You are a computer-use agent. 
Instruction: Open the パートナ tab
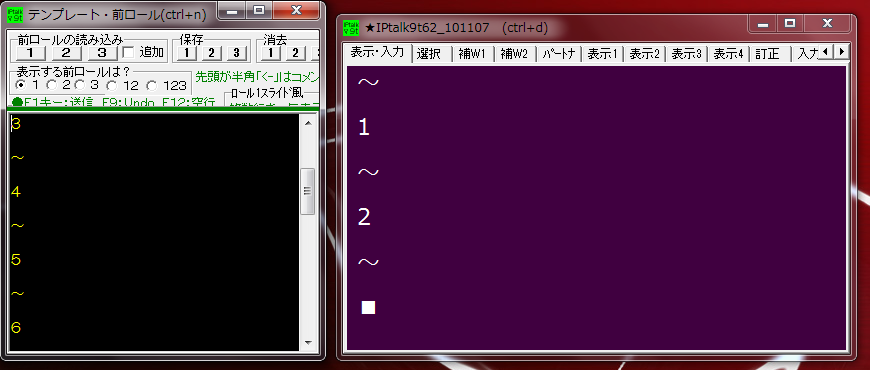tap(559, 54)
